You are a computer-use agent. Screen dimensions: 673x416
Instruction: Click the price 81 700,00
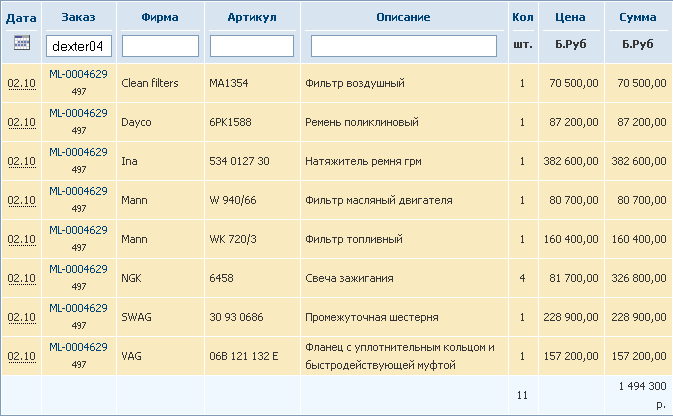573,278
